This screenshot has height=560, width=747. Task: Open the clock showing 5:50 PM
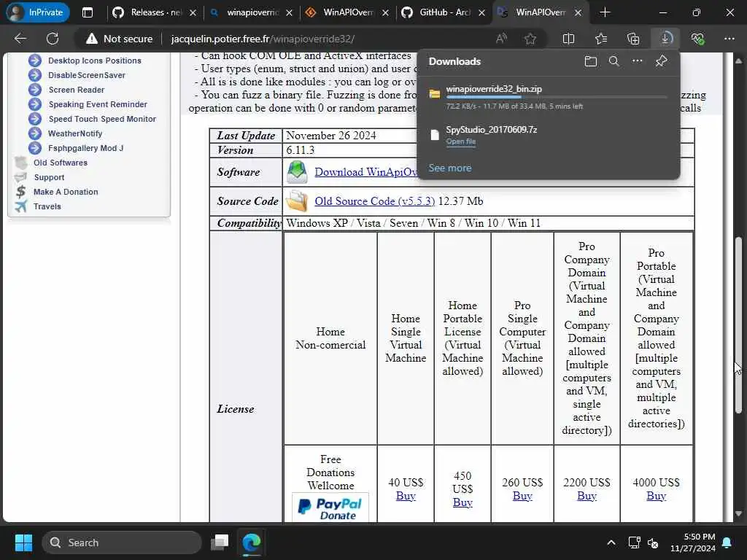click(692, 542)
